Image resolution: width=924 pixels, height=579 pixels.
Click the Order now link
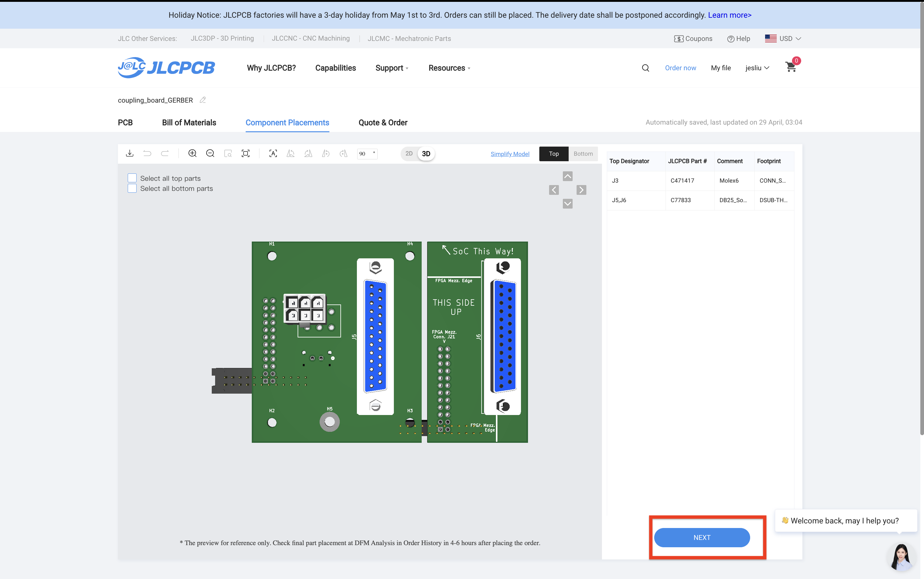click(680, 68)
